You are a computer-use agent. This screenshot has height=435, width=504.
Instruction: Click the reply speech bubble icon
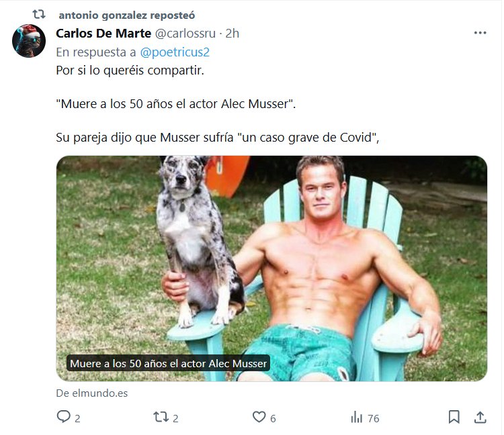[x=64, y=417]
